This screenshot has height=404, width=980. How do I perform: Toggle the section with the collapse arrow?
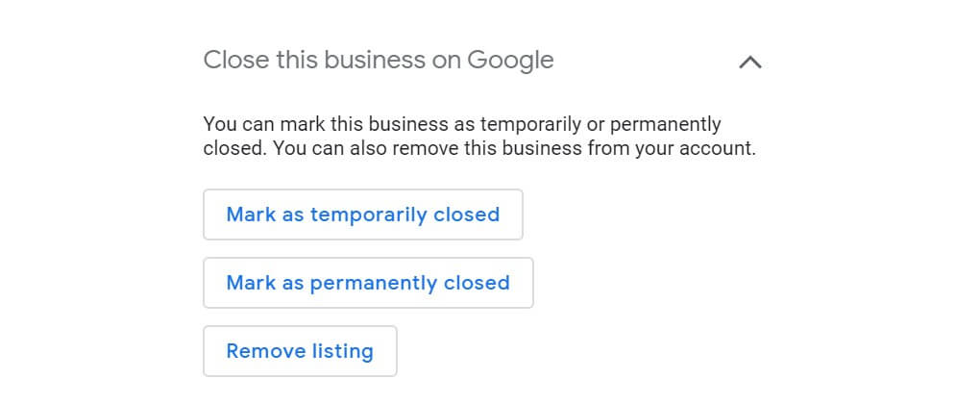[749, 63]
